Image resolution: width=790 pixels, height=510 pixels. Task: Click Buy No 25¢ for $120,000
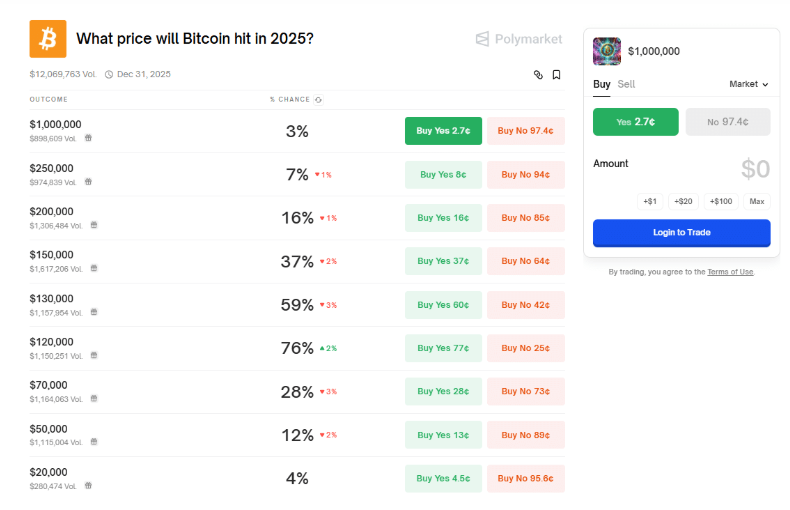pyautogui.click(x=525, y=348)
